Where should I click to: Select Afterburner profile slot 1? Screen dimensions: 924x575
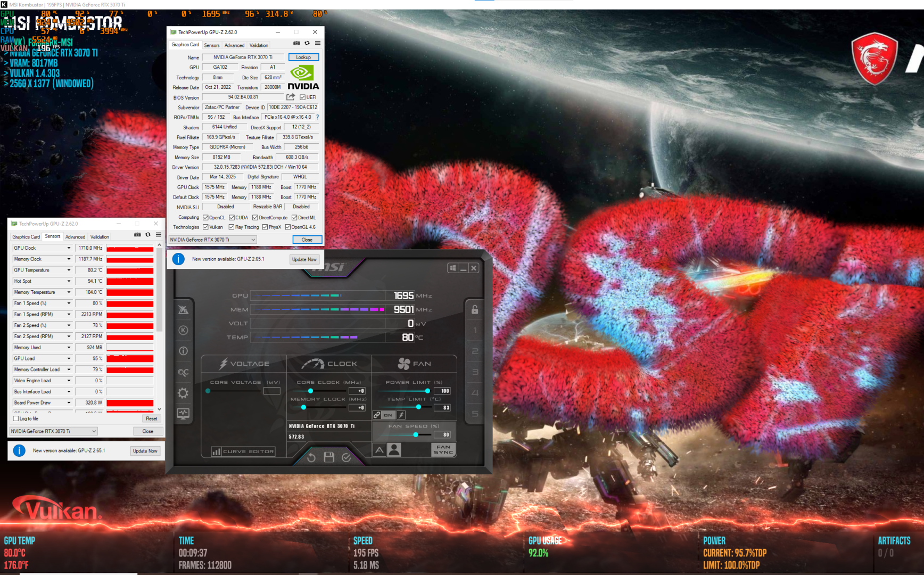click(475, 331)
